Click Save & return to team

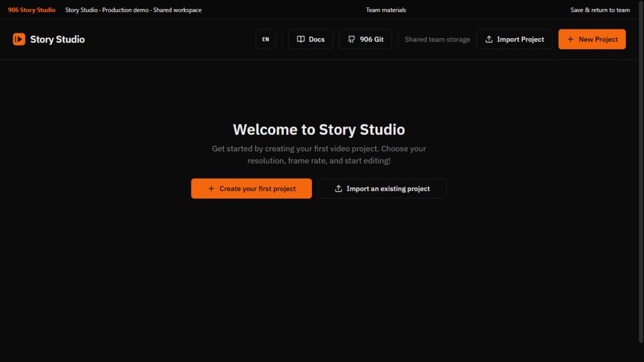pos(600,10)
